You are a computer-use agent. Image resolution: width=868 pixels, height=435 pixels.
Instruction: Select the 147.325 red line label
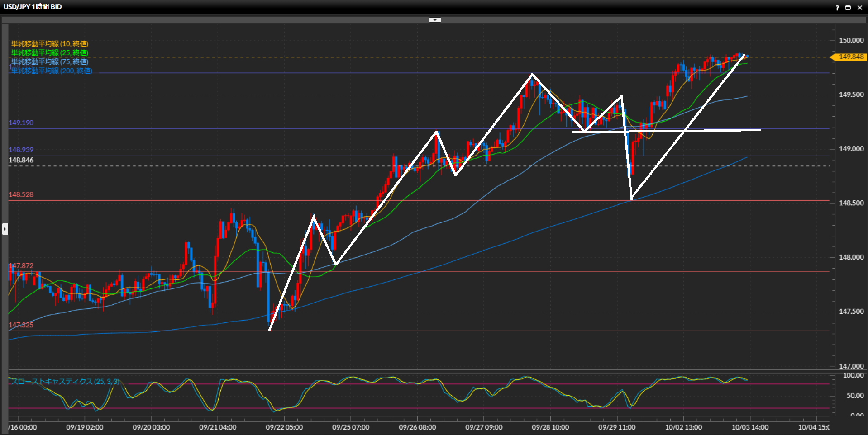click(x=21, y=325)
